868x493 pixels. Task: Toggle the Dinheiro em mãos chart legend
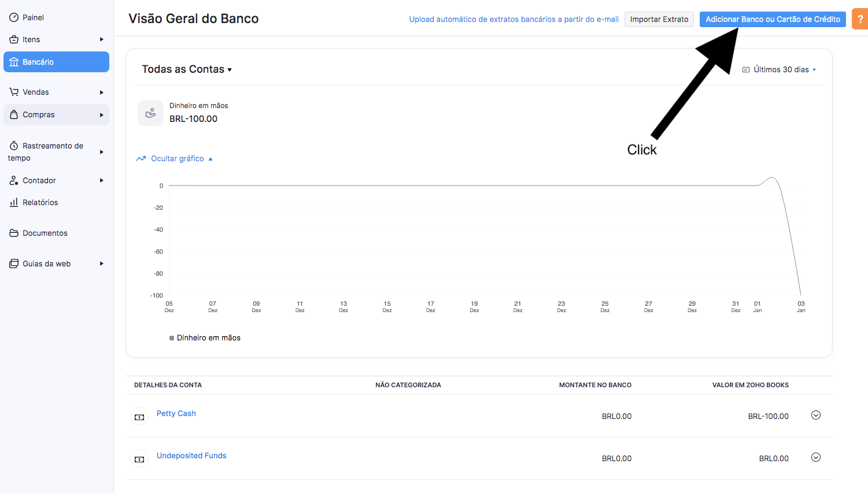205,338
